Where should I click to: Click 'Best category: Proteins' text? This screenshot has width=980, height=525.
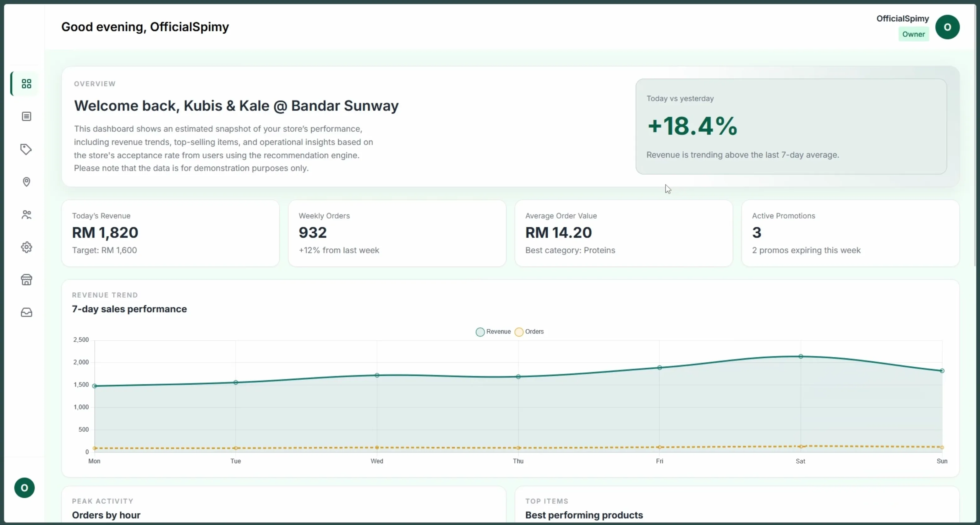coord(570,250)
